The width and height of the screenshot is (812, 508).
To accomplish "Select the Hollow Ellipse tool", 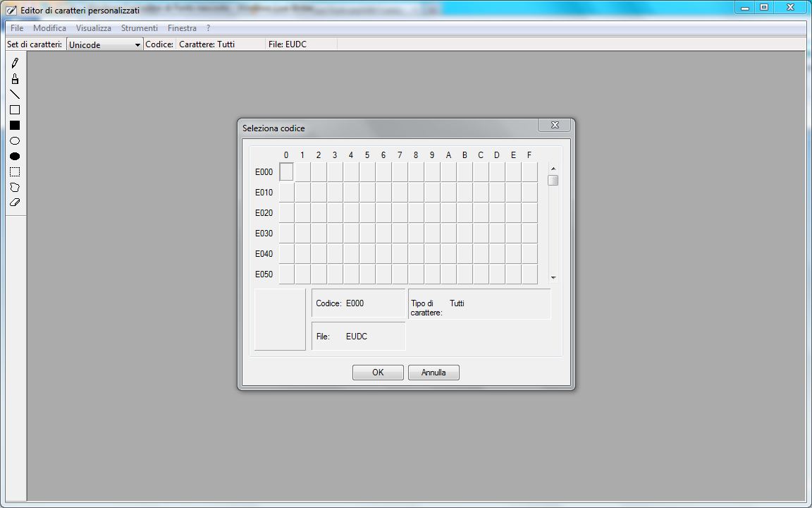I will coord(15,141).
